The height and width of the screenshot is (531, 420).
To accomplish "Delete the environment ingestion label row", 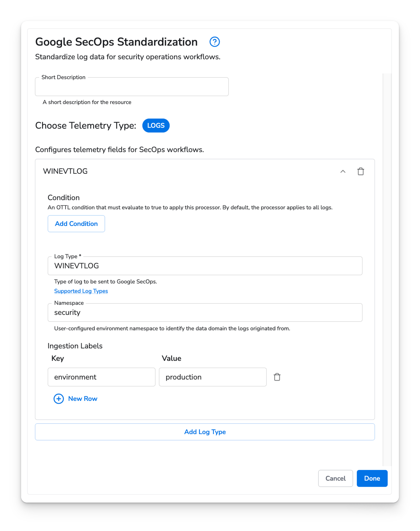I will coord(277,377).
